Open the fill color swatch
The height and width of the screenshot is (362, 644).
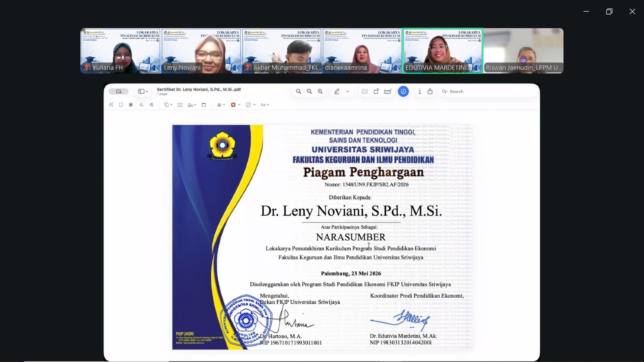click(x=250, y=105)
